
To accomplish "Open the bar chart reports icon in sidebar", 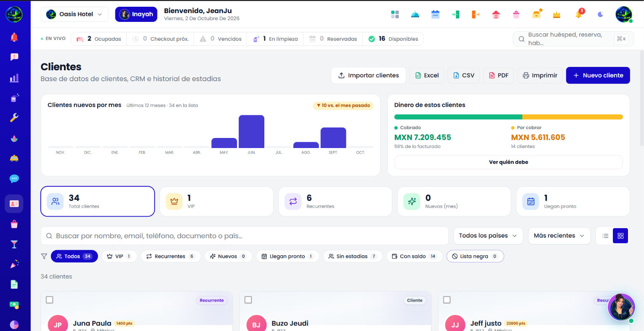I will (x=14, y=78).
